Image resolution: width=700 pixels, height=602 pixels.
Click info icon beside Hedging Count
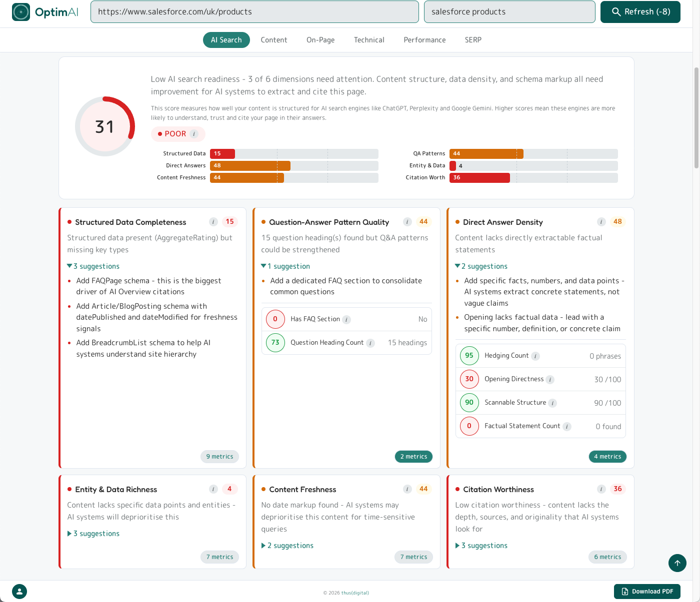click(535, 356)
